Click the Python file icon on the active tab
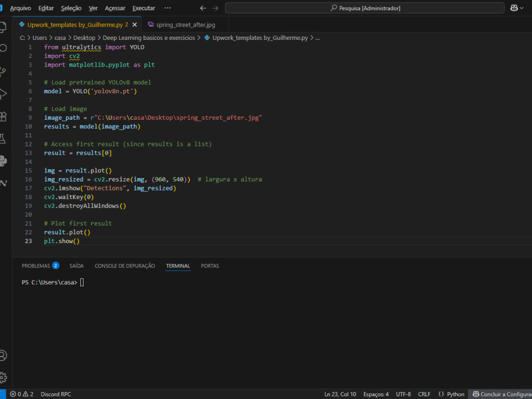Viewport: 532px width, 399px height. (x=22, y=24)
